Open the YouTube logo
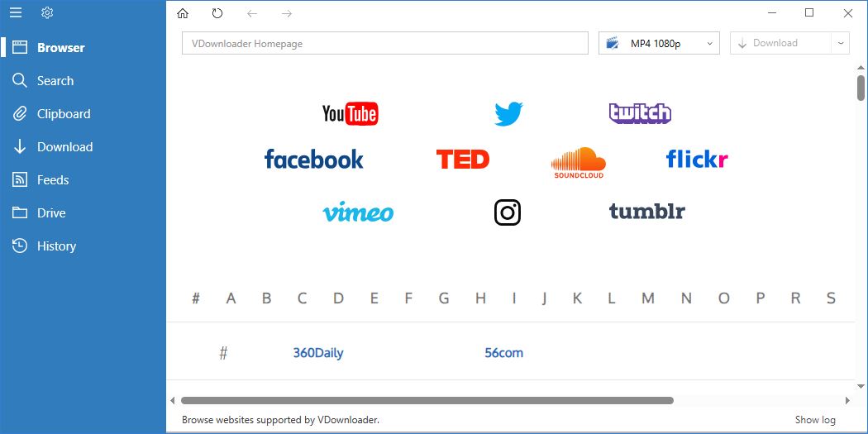868x434 pixels. point(350,113)
